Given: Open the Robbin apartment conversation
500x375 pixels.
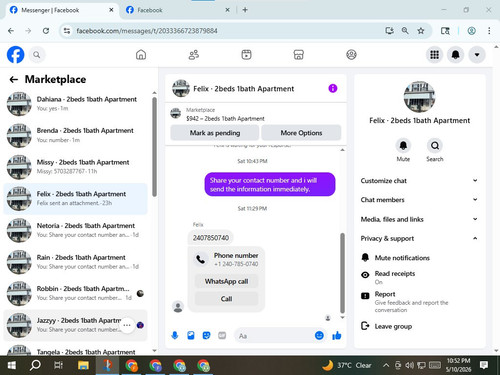Looking at the screenshot, I should click(x=75, y=293).
